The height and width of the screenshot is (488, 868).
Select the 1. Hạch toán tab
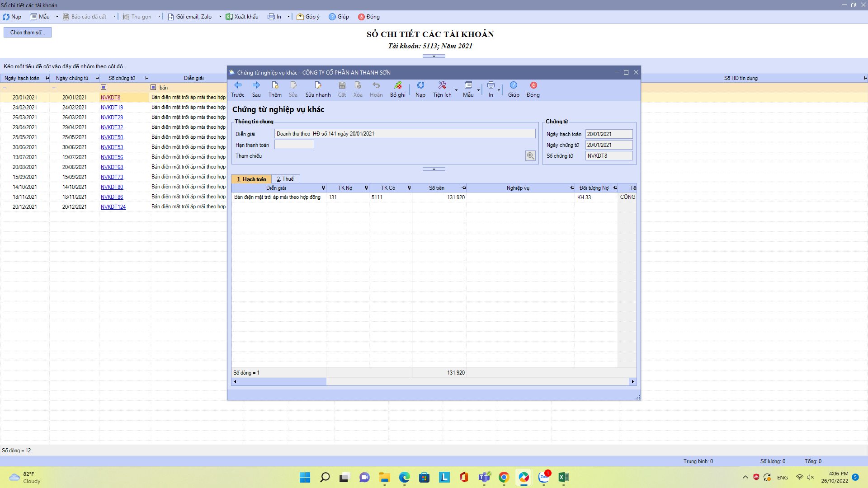251,179
